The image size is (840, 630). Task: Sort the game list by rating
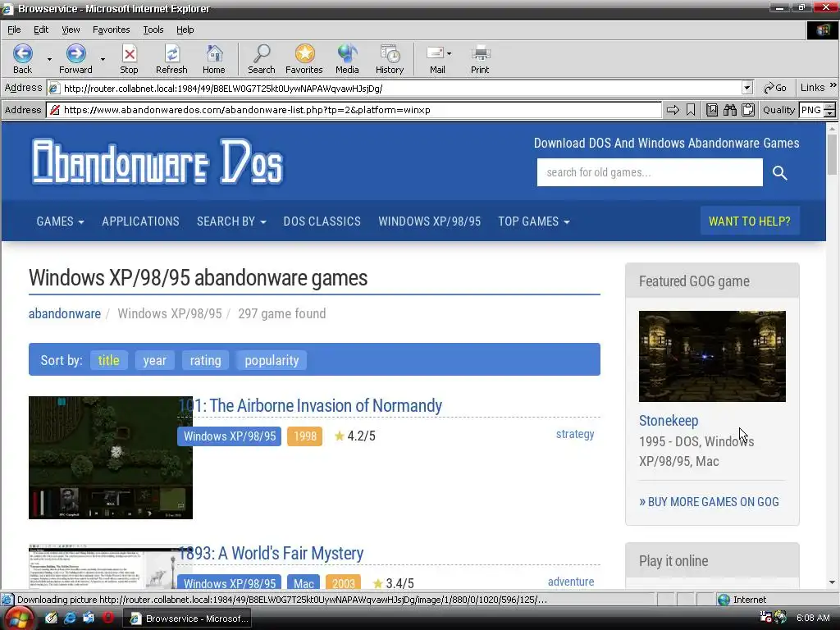coord(205,360)
